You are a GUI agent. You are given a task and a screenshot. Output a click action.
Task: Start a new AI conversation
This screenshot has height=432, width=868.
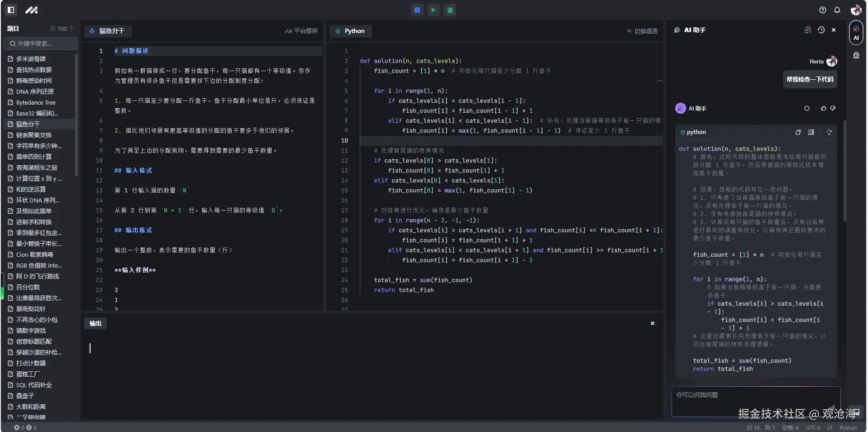click(807, 30)
